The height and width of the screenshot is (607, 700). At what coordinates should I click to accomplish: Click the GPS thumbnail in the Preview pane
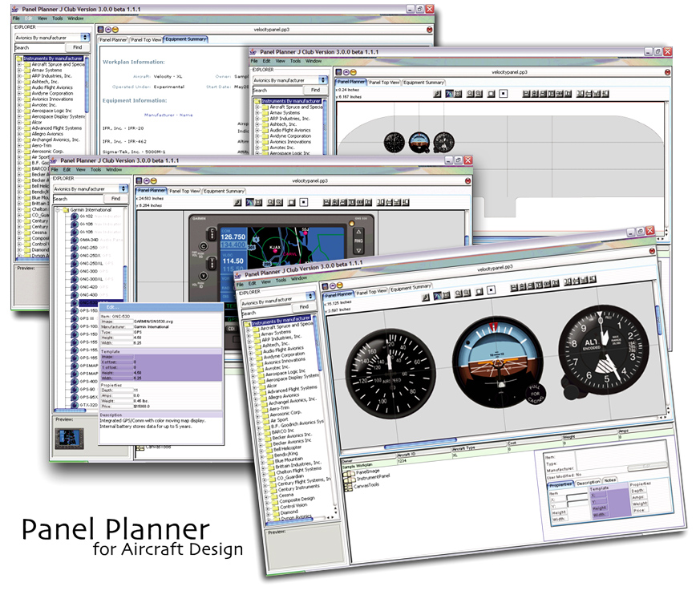coord(70,437)
